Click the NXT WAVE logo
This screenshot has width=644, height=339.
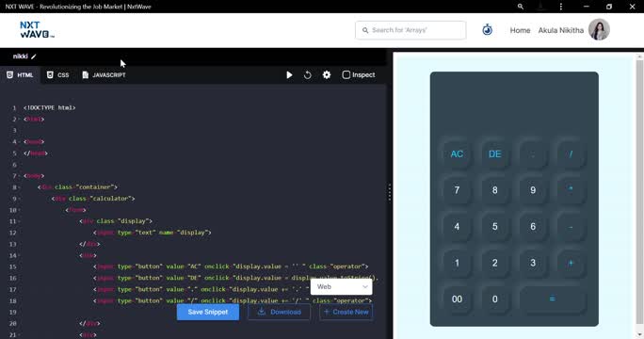click(x=37, y=30)
